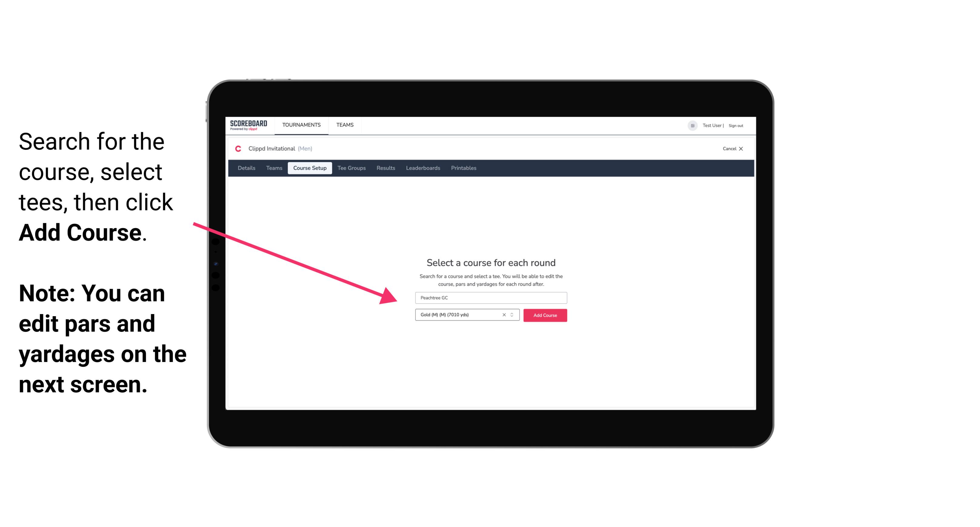This screenshot has width=980, height=527.
Task: Click the tee dropdown chevron arrow
Action: click(x=514, y=315)
